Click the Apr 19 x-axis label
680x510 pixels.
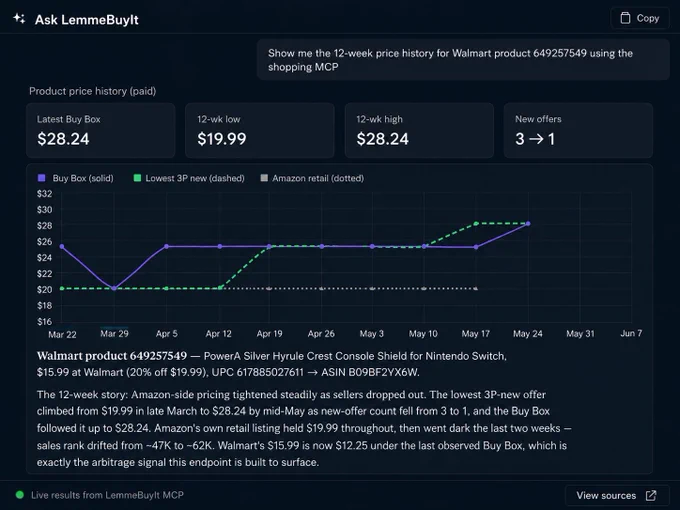(x=269, y=333)
